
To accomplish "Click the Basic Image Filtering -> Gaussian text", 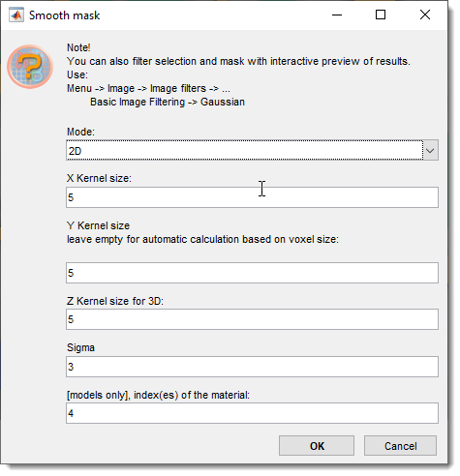I will [x=168, y=102].
